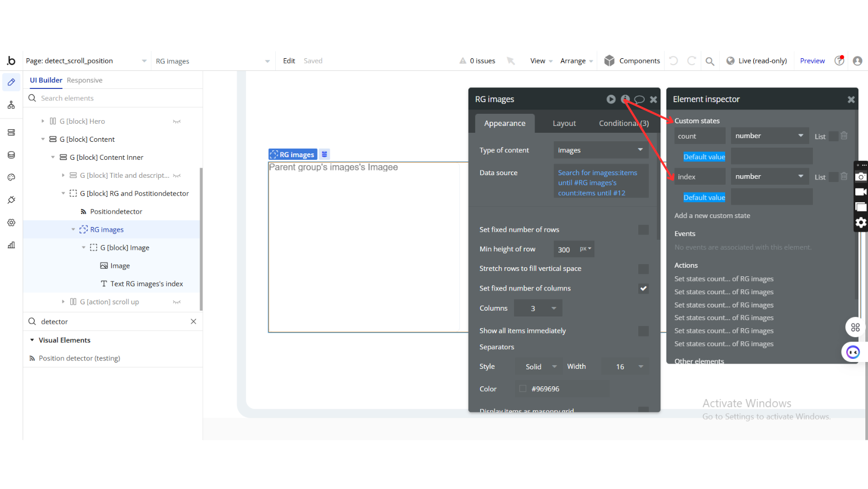Expand G [block] Hero tree item
Viewport: 868px width, 489px height.
pos(43,121)
